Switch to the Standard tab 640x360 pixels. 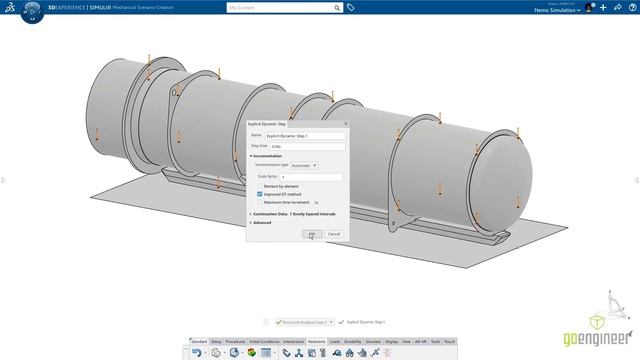click(199, 342)
